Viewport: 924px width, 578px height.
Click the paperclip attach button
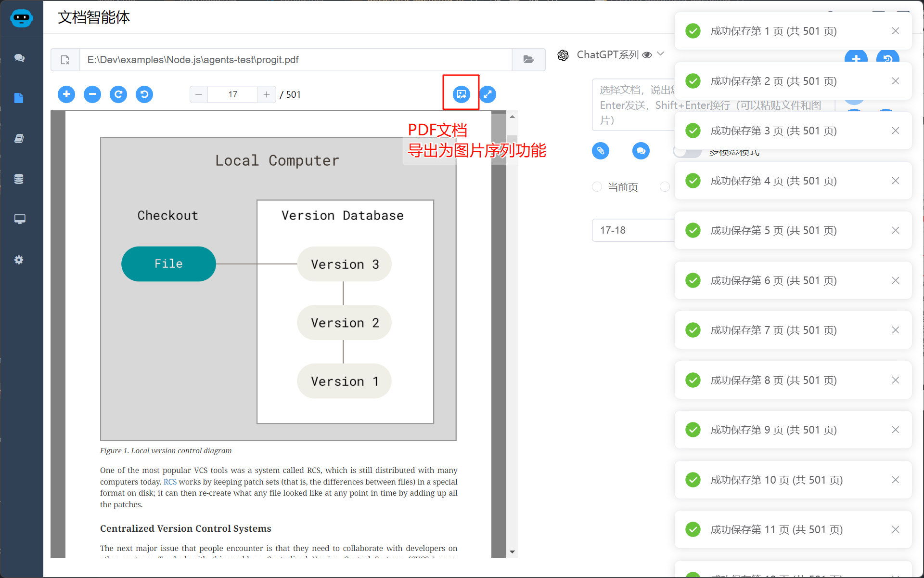[601, 151]
